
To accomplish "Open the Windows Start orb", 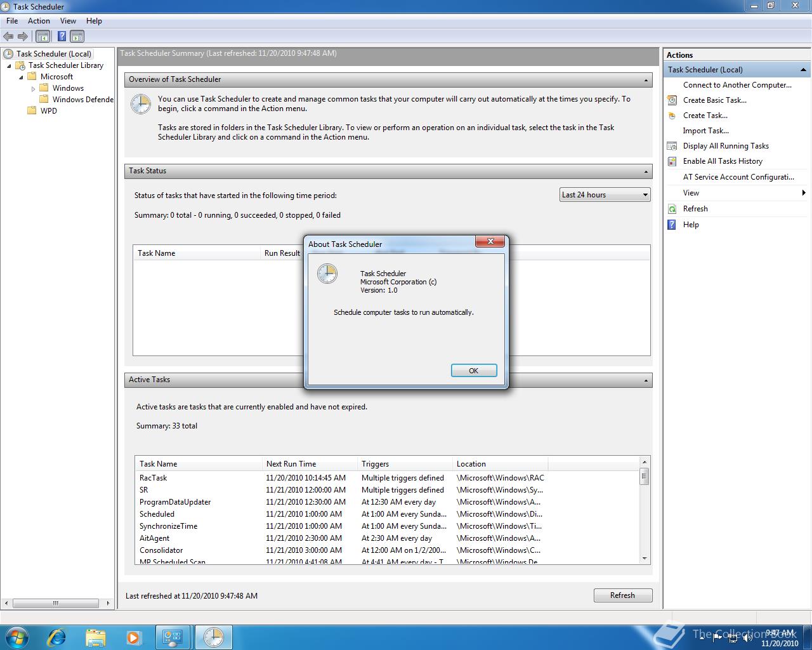I will [x=16, y=637].
